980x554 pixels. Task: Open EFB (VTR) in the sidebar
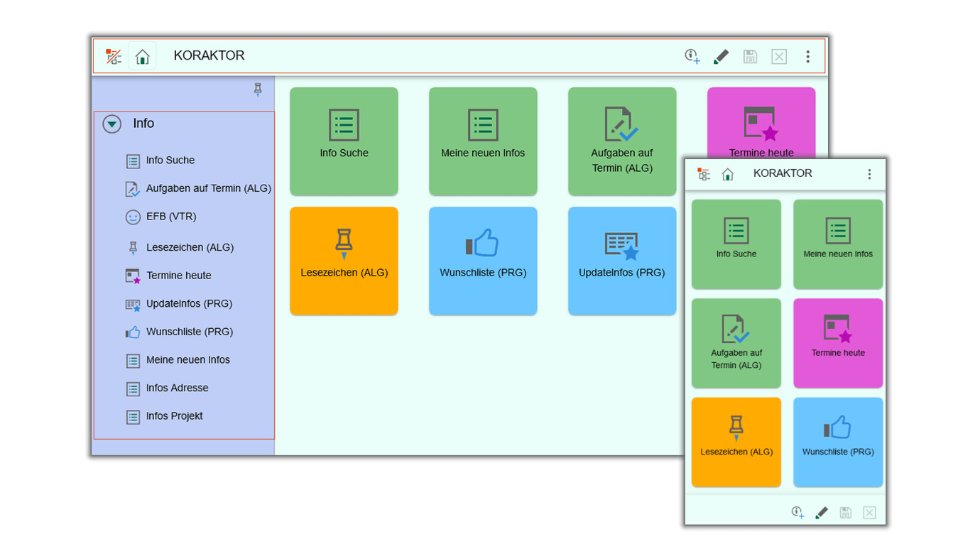pyautogui.click(x=170, y=217)
